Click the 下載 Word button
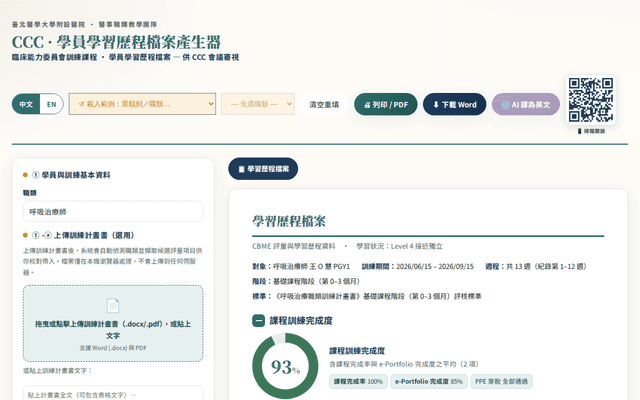640x400 pixels. [454, 104]
